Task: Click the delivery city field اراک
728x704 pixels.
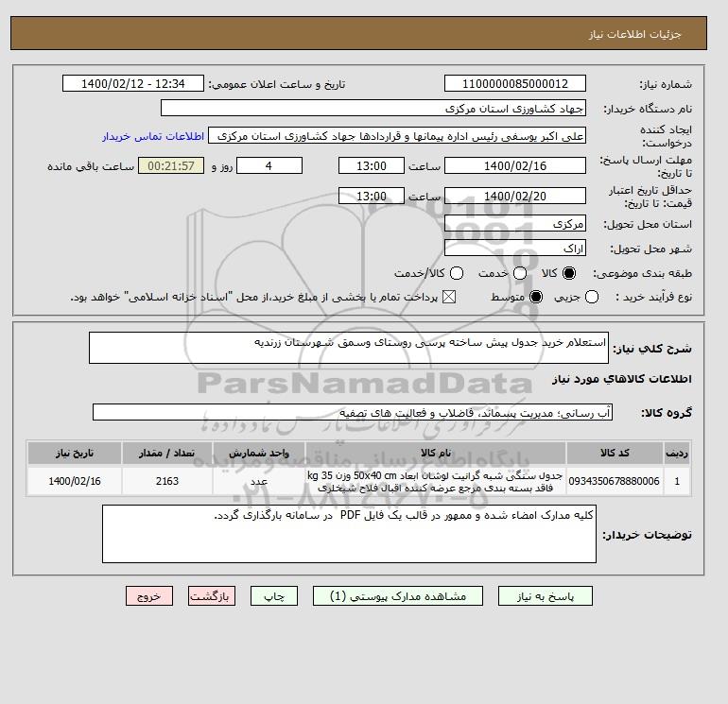Action: pos(515,248)
